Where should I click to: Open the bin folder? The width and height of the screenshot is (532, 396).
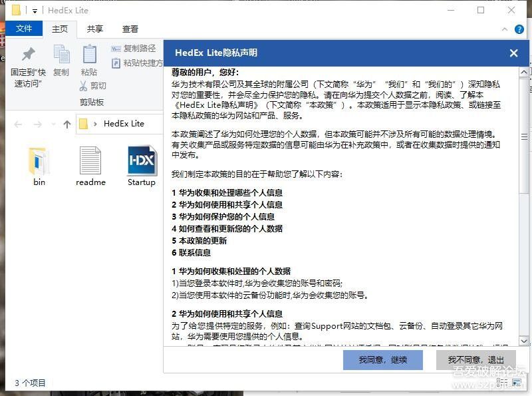(39, 167)
